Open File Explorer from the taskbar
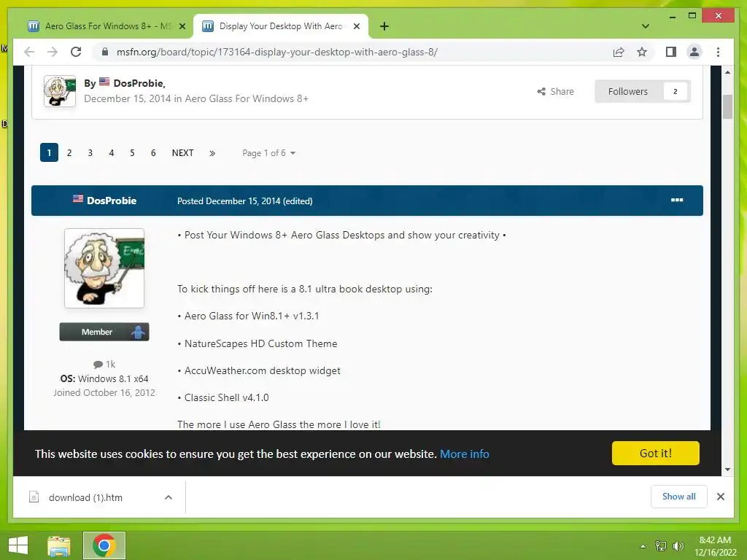This screenshot has width=747, height=560. point(59,545)
